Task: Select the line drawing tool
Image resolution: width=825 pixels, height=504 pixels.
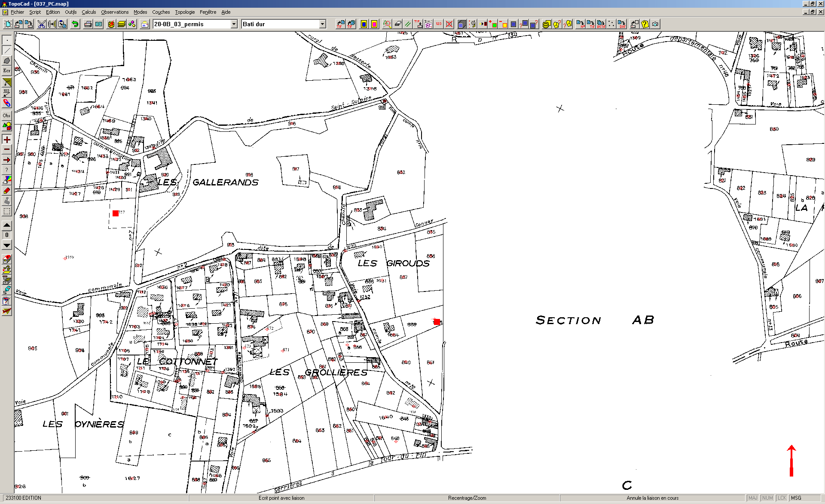Action: click(7, 51)
